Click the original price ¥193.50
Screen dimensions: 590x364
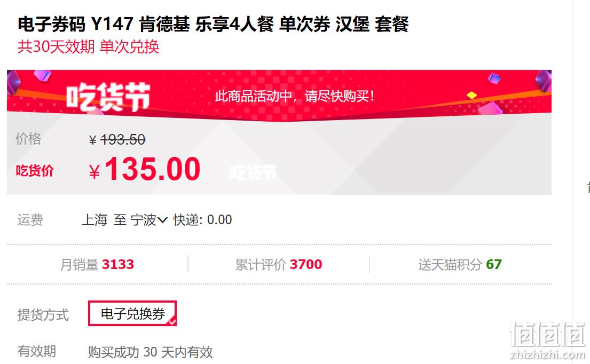click(x=117, y=140)
